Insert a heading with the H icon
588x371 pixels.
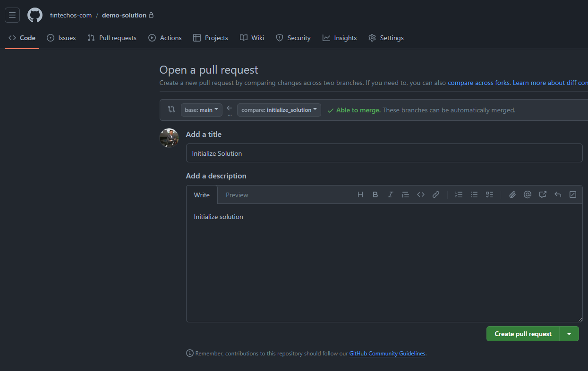tap(360, 194)
